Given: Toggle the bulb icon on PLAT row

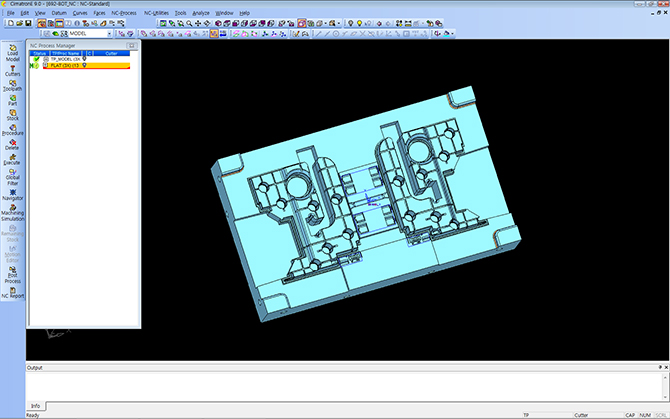Looking at the screenshot, I should click(84, 66).
